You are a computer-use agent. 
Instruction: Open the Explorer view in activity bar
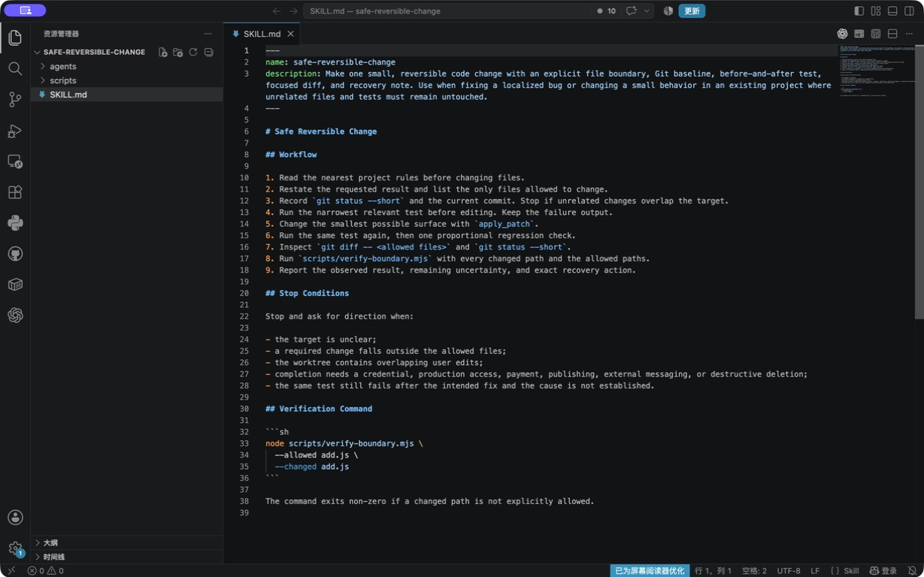(15, 38)
